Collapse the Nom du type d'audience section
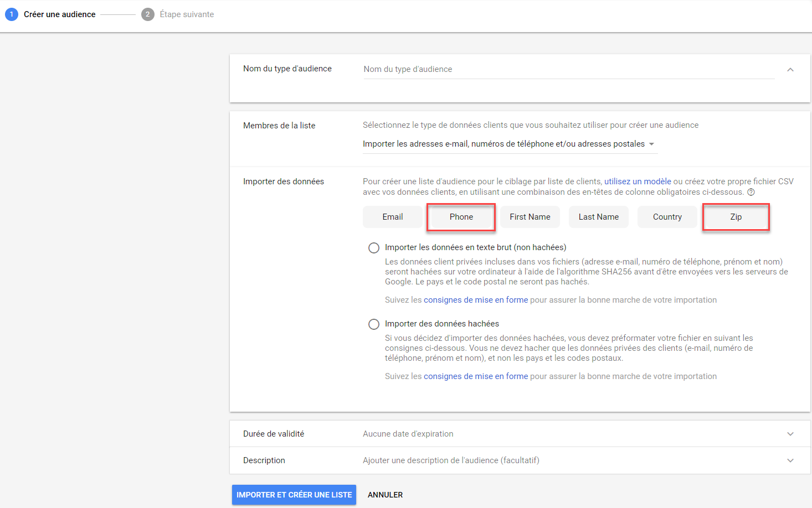This screenshot has width=812, height=508. click(x=790, y=70)
